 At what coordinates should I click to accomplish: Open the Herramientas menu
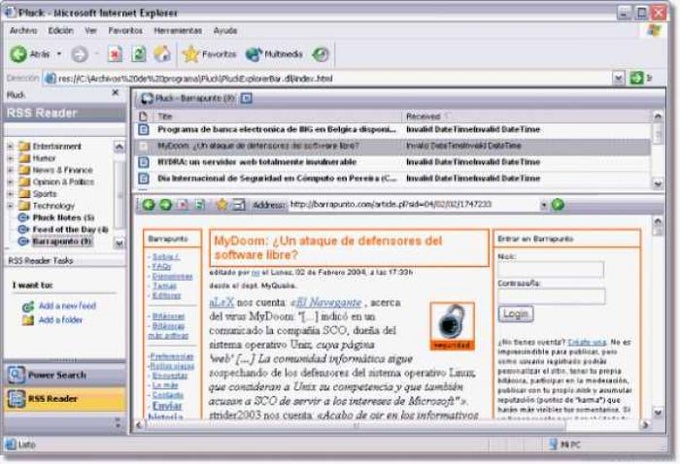tap(178, 30)
